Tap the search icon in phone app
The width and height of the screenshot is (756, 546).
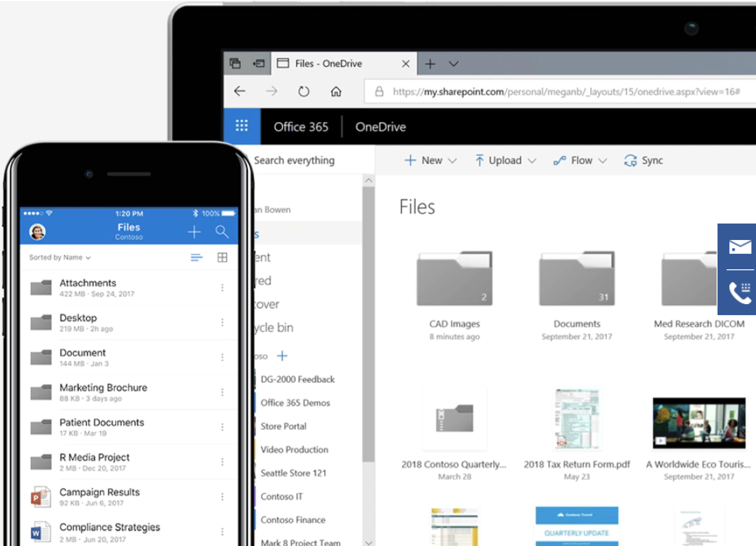coord(222,232)
